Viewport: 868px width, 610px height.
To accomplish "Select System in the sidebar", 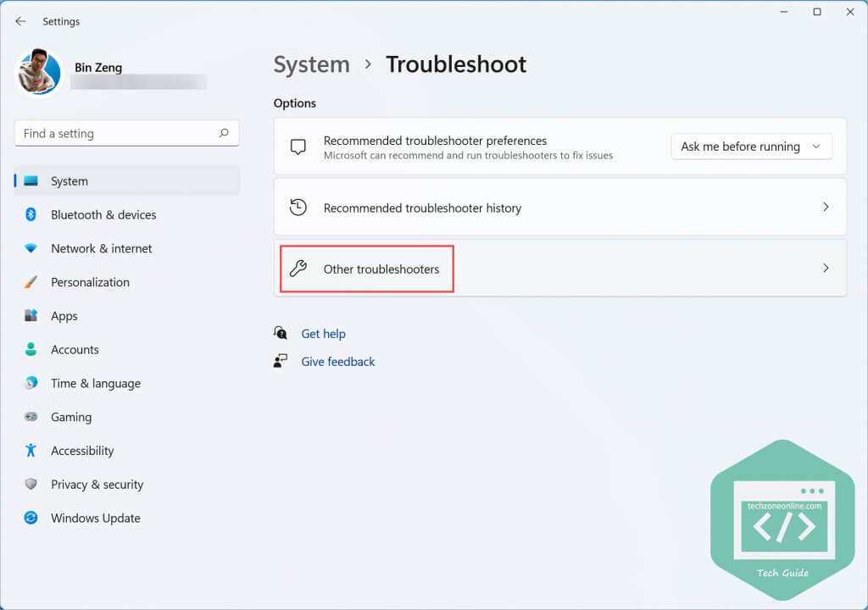I will (69, 180).
